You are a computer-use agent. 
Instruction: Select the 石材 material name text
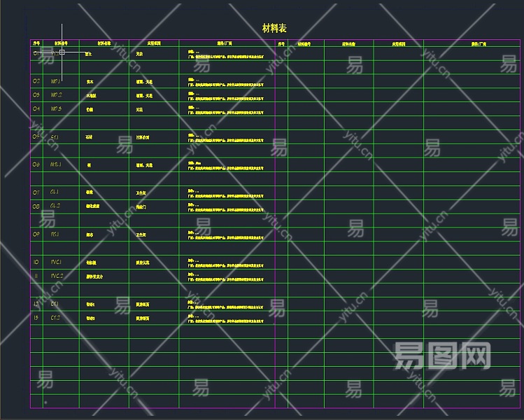click(89, 137)
